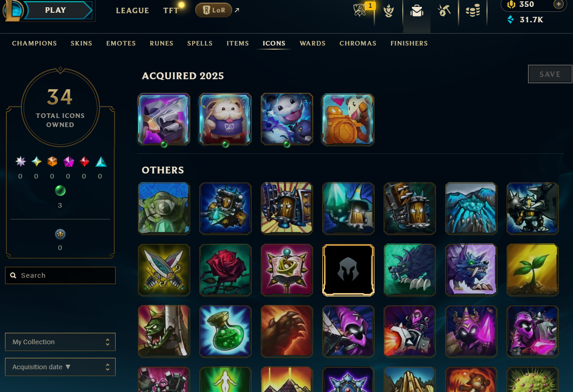Open the My Collection filter dropdown
Screen dimensions: 573x392
click(60, 342)
